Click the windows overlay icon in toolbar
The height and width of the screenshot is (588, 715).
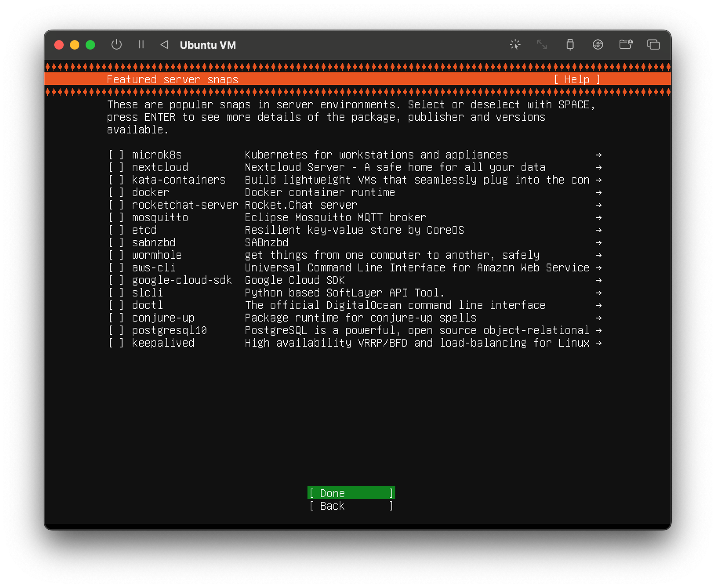point(653,45)
